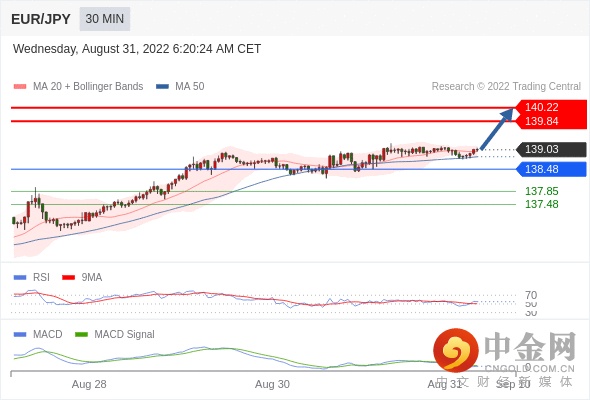590x400 pixels.
Task: Click the RSI 70 level label
Action: (531, 295)
